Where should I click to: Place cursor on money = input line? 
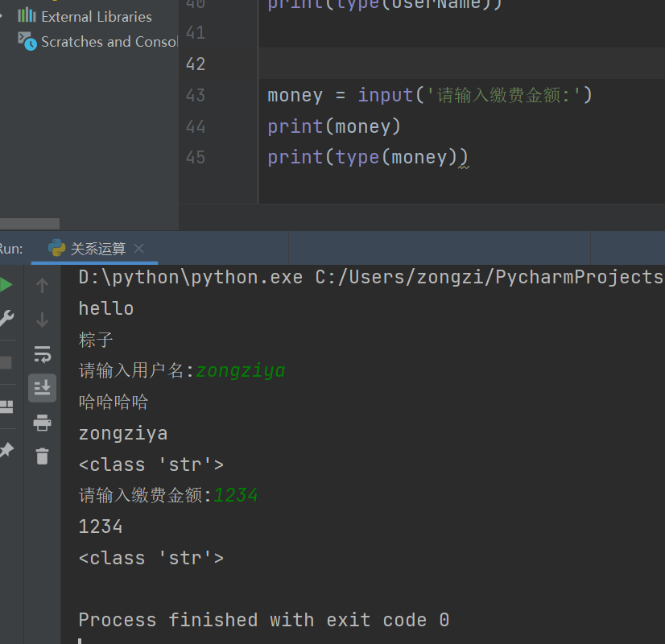coord(430,95)
